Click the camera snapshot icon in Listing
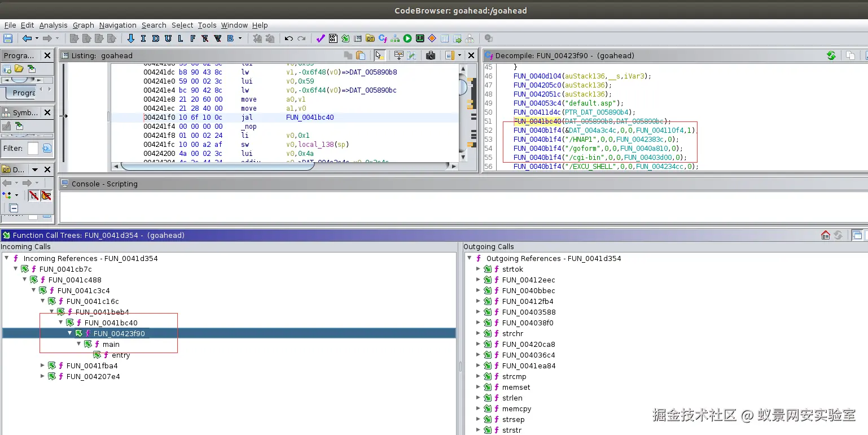868x435 pixels. [431, 55]
